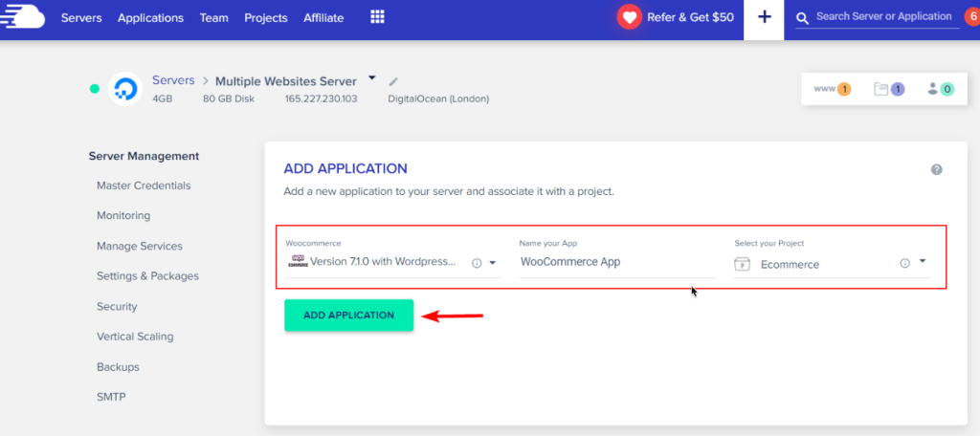Click the pencil edit server name icon
The width and height of the screenshot is (980, 436).
393,81
